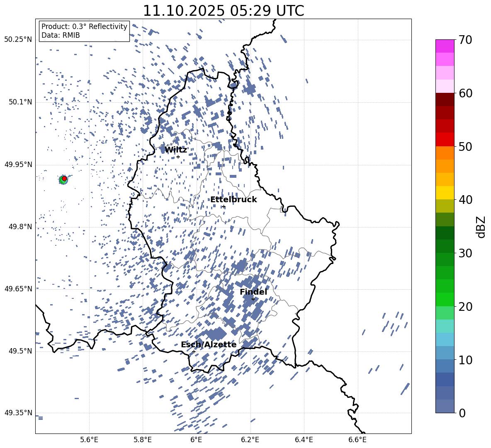
Task: Click the 6.2°E longitude label
Action: 250,440
